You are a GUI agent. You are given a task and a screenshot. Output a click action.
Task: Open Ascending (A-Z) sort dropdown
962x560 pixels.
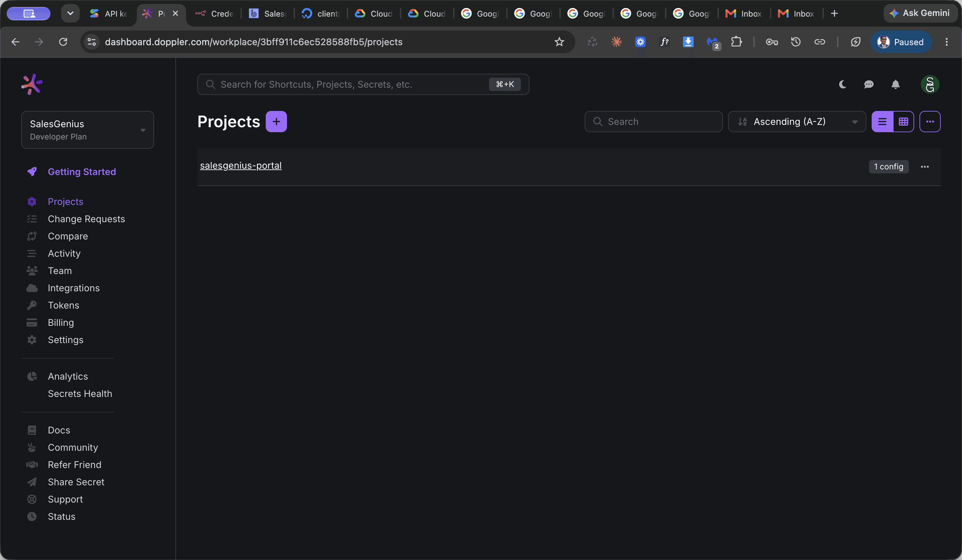pos(797,122)
